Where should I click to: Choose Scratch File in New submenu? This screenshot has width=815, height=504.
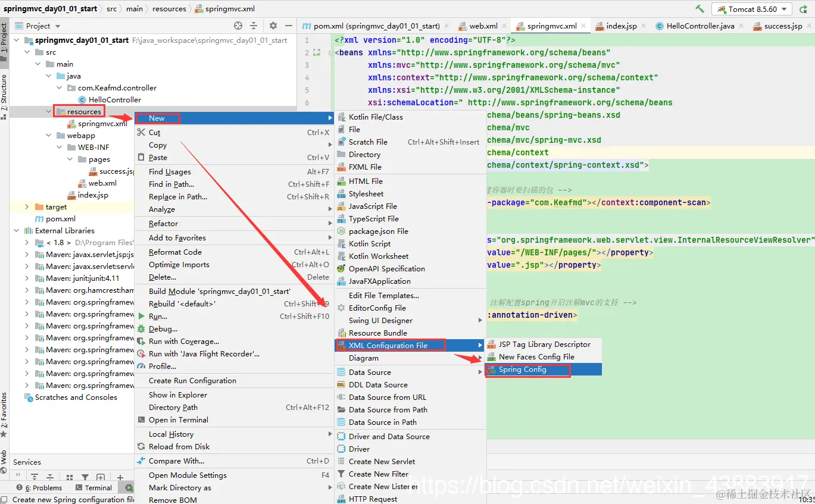(410, 142)
